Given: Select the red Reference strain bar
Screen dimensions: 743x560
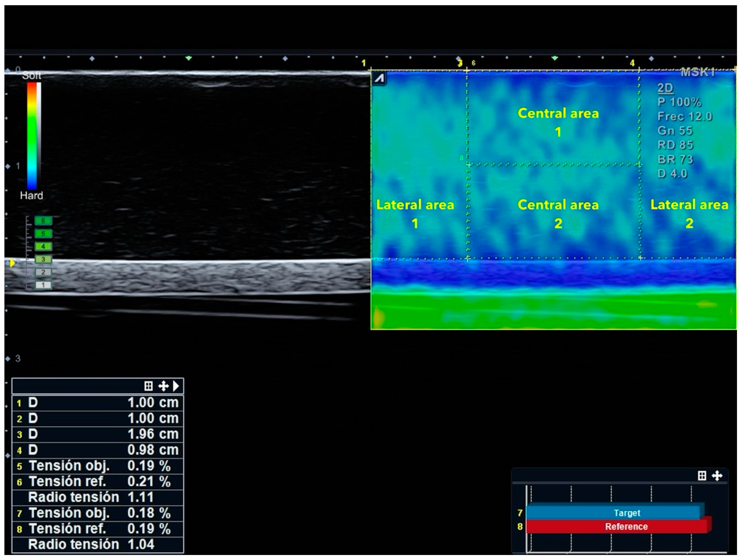Looking at the screenshot, I should (x=617, y=526).
